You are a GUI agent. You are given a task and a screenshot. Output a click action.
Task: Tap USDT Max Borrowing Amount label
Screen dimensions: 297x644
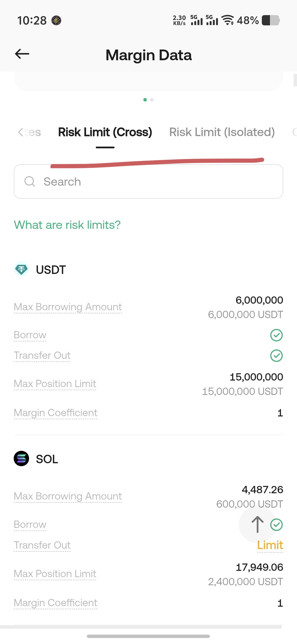click(x=68, y=307)
